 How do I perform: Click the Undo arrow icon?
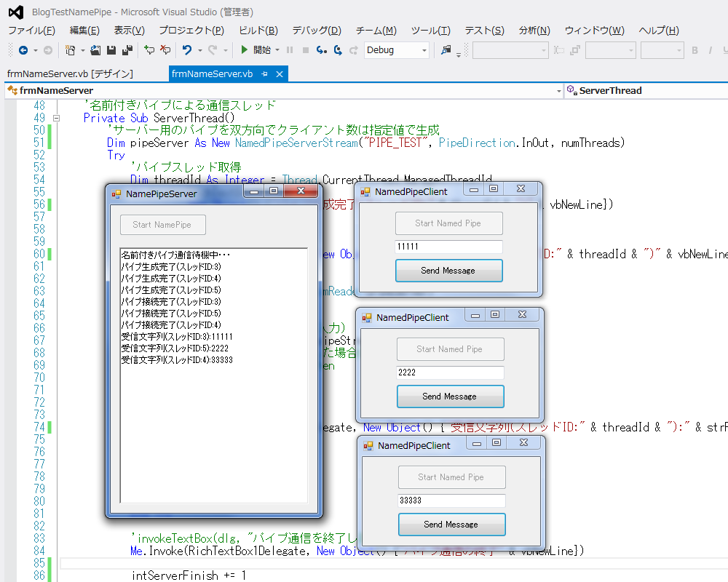[187, 50]
